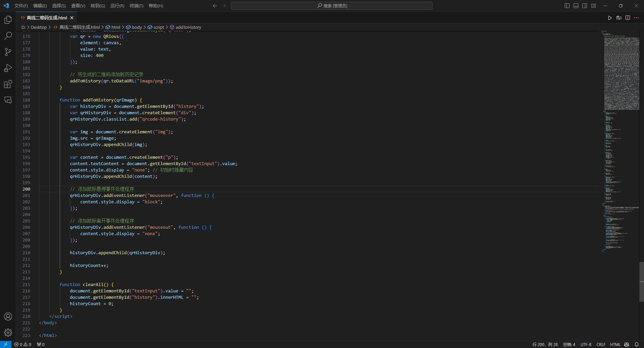Go back with the left arrow
This screenshot has width=644, height=348.
(x=215, y=6)
